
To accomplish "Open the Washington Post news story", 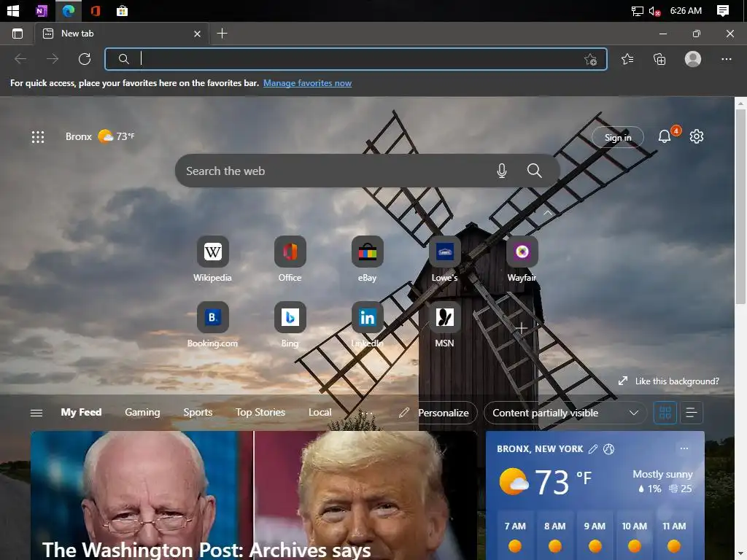I will coord(253,495).
